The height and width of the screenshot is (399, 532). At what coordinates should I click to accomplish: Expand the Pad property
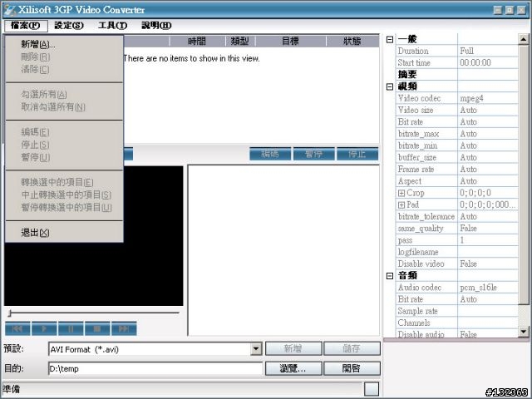pos(401,205)
